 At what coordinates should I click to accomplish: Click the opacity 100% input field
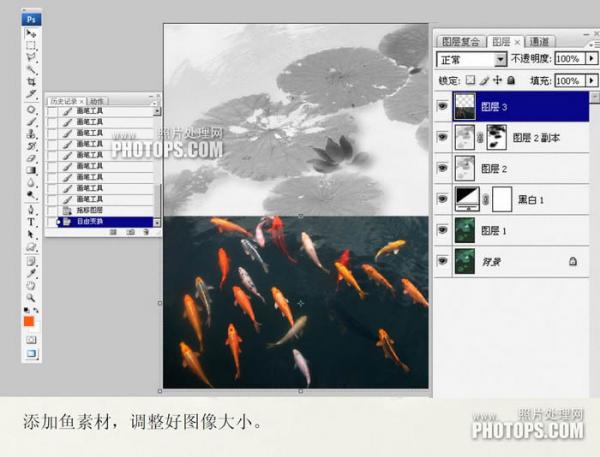[x=570, y=59]
